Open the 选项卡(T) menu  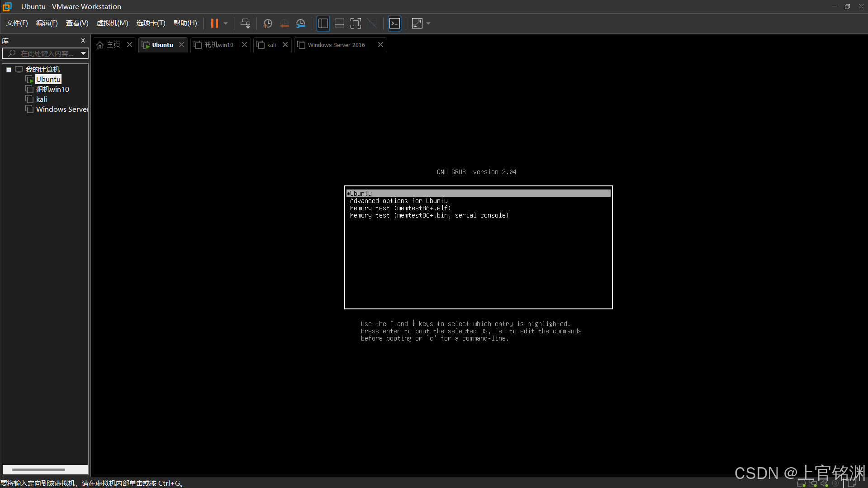pyautogui.click(x=151, y=23)
